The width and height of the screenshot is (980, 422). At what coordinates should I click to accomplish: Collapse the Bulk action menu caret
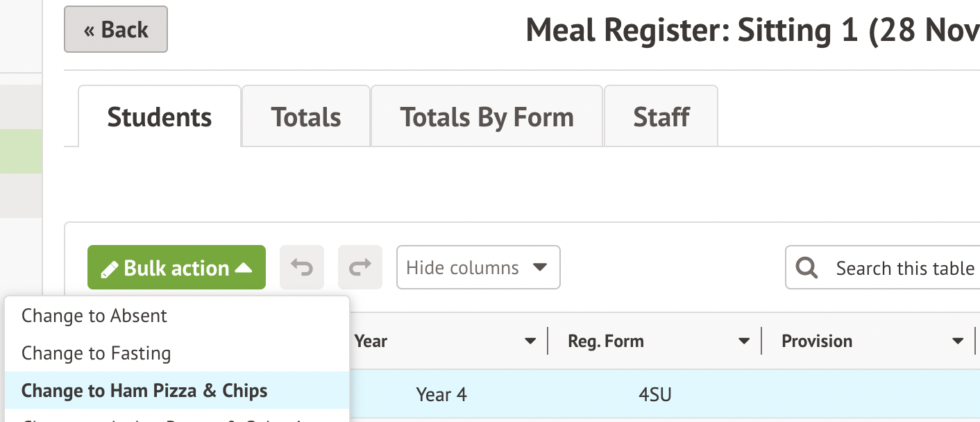pos(244,267)
